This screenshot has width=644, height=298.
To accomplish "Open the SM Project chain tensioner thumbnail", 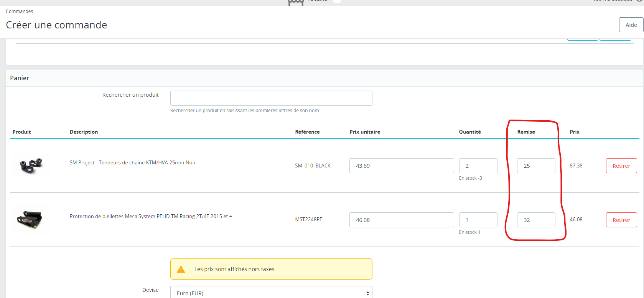I will pos(31,166).
